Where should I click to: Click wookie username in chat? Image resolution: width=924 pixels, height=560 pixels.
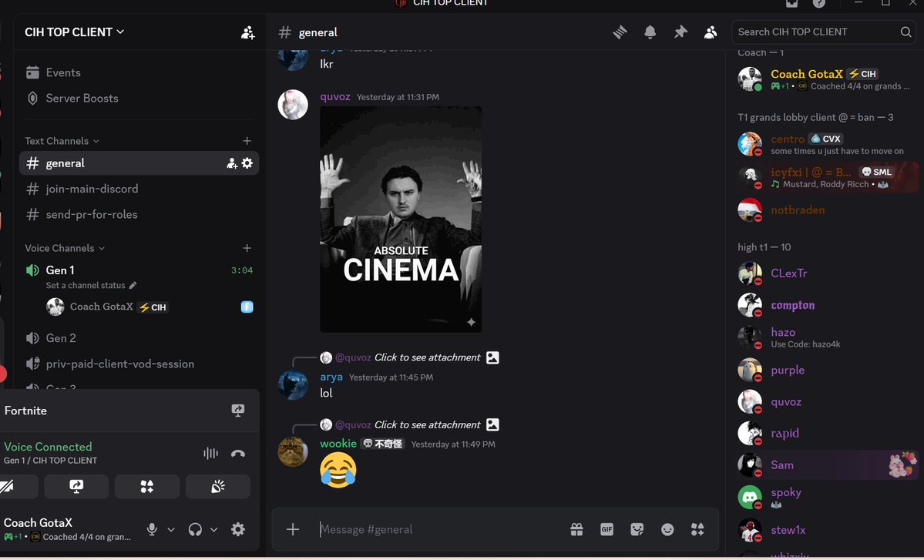(338, 444)
